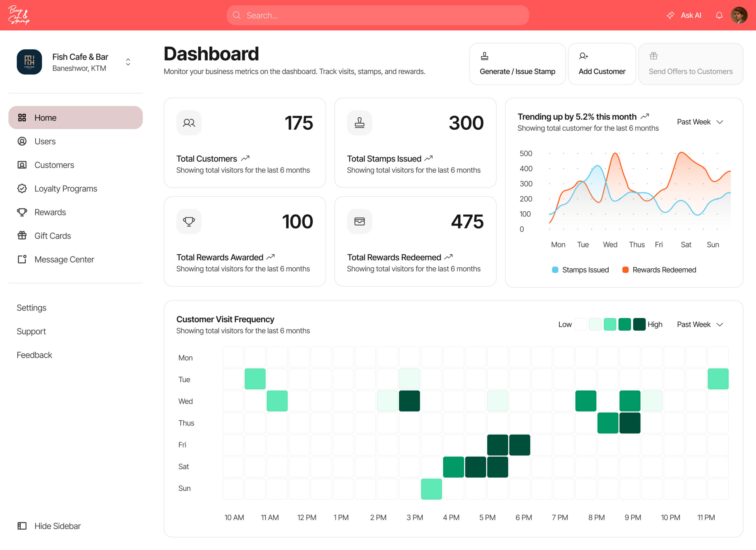Open the user profile avatar
Image resolution: width=756 pixels, height=550 pixels.
click(x=739, y=15)
